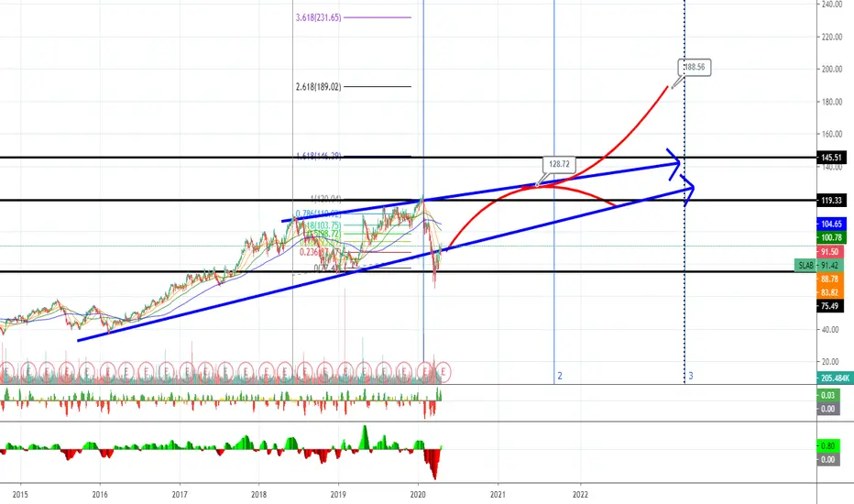854x504 pixels.
Task: Click the 205.484K volume tag
Action: (x=835, y=378)
